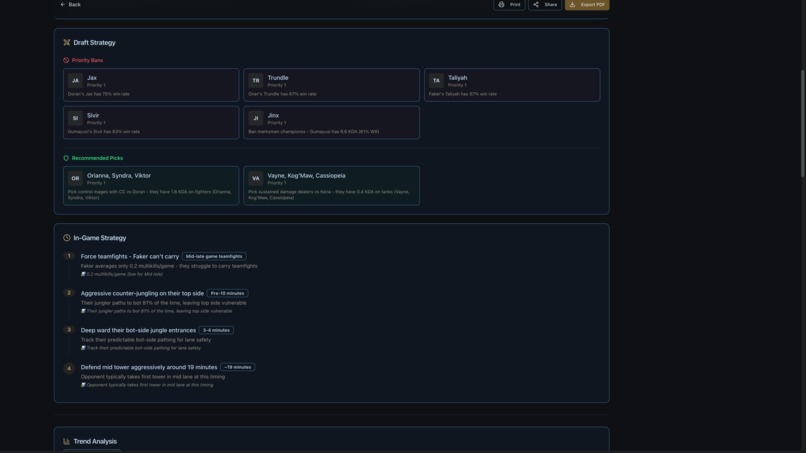Select the TA avatar on Taliyah card

[436, 81]
